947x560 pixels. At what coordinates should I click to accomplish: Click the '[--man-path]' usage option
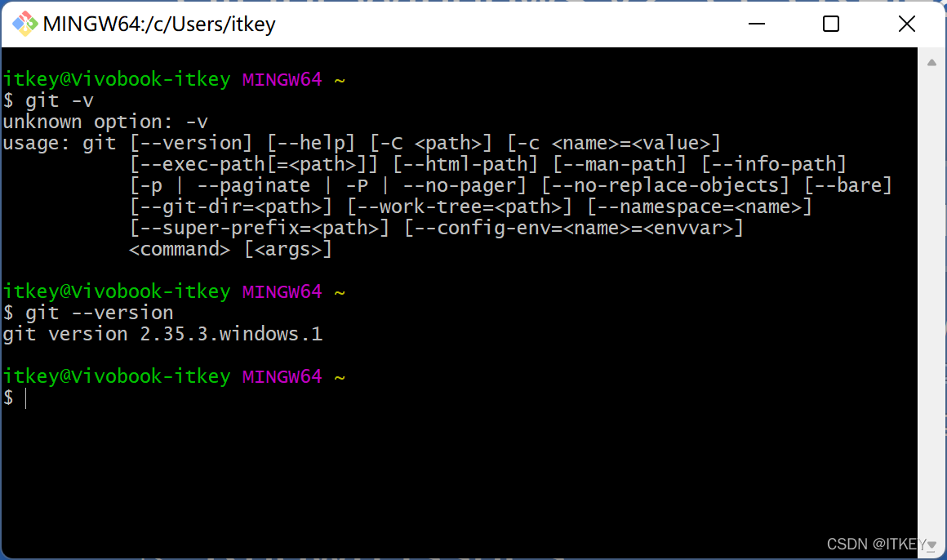(x=620, y=164)
